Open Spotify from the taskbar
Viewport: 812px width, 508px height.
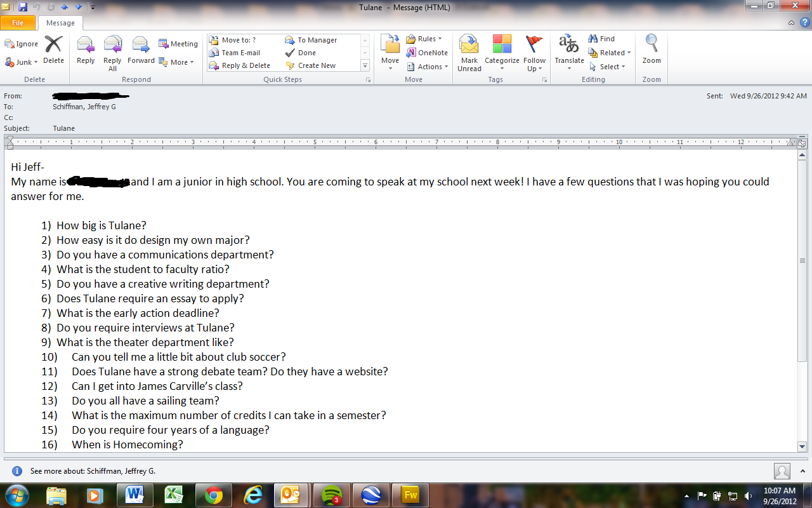(332, 495)
